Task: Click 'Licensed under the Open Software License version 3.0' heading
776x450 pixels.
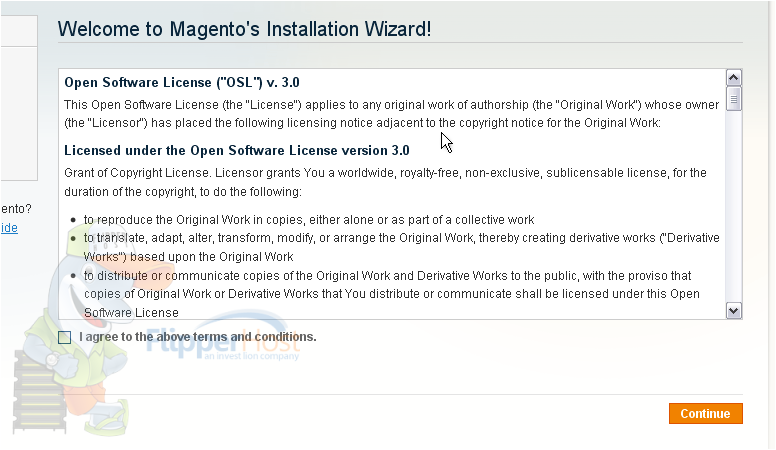Action: tap(237, 150)
